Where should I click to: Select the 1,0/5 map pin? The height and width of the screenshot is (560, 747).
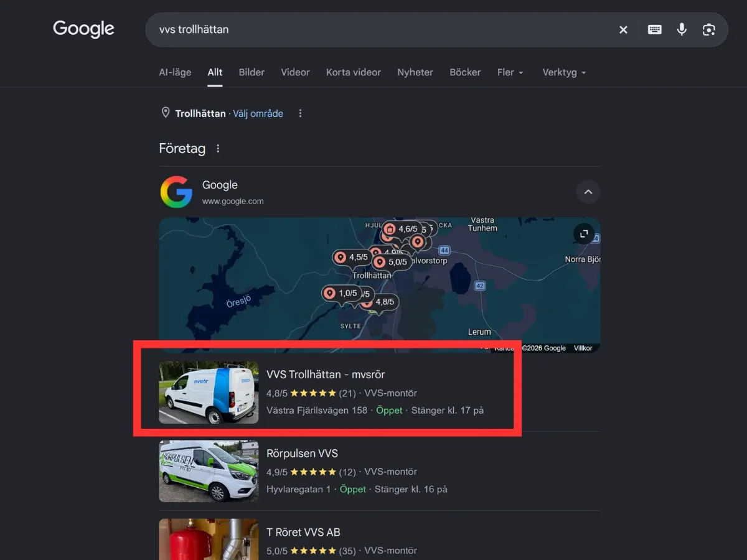tap(341, 293)
